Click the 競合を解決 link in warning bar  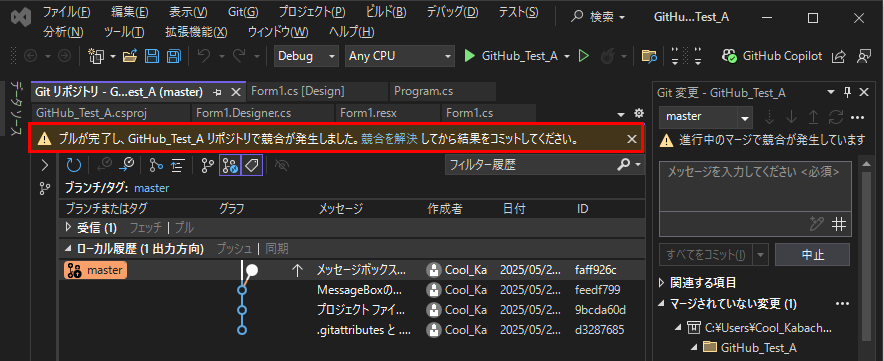pyautogui.click(x=389, y=139)
